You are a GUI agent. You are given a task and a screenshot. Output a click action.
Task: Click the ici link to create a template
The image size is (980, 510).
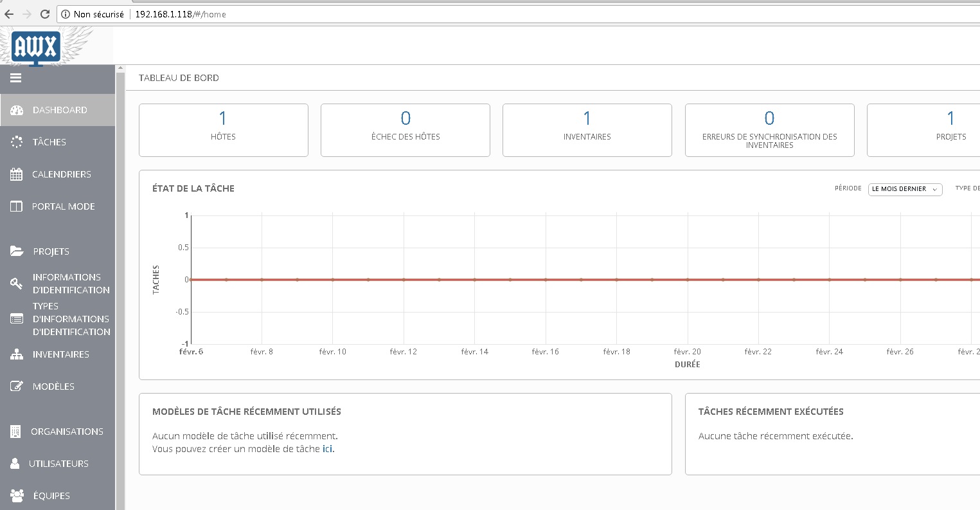pyautogui.click(x=328, y=448)
